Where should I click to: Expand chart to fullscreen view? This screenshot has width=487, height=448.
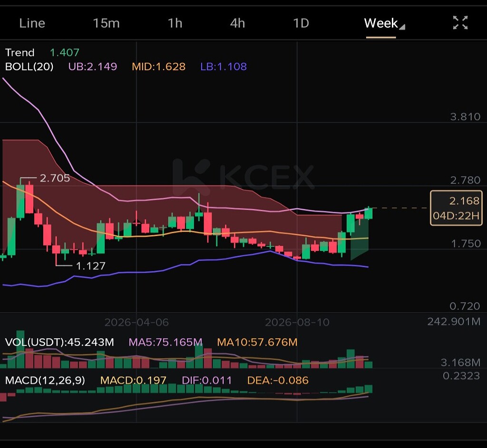click(460, 23)
